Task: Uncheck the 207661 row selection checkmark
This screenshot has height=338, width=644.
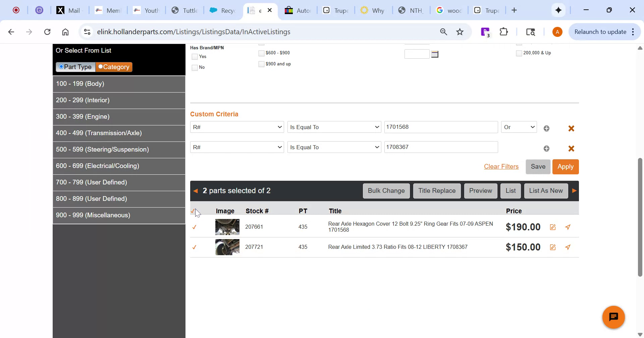Action: (195, 227)
